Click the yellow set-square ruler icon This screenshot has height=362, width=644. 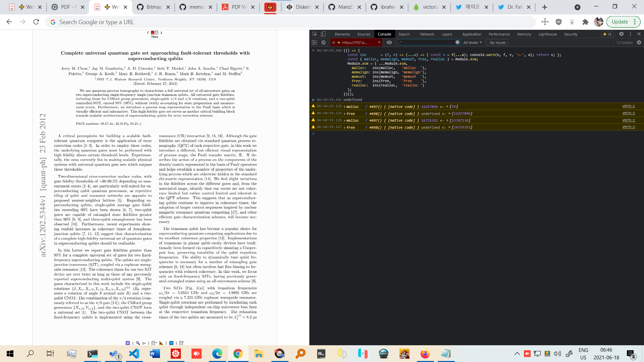161,343
